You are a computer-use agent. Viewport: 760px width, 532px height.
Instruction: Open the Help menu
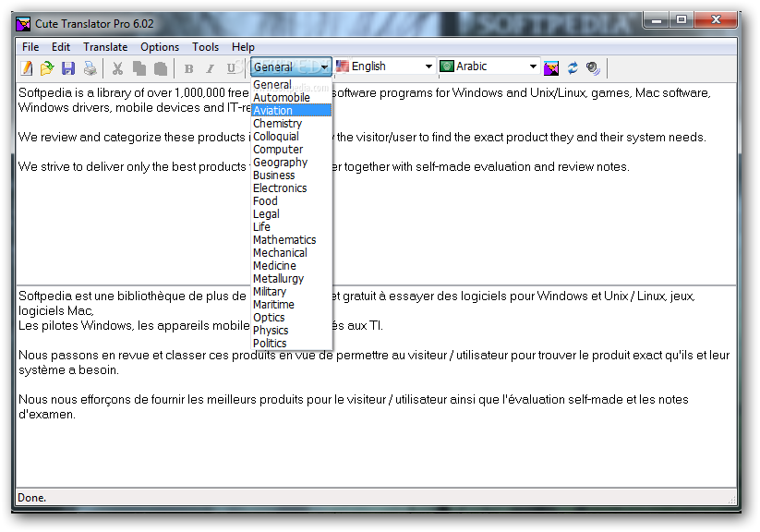[x=243, y=47]
